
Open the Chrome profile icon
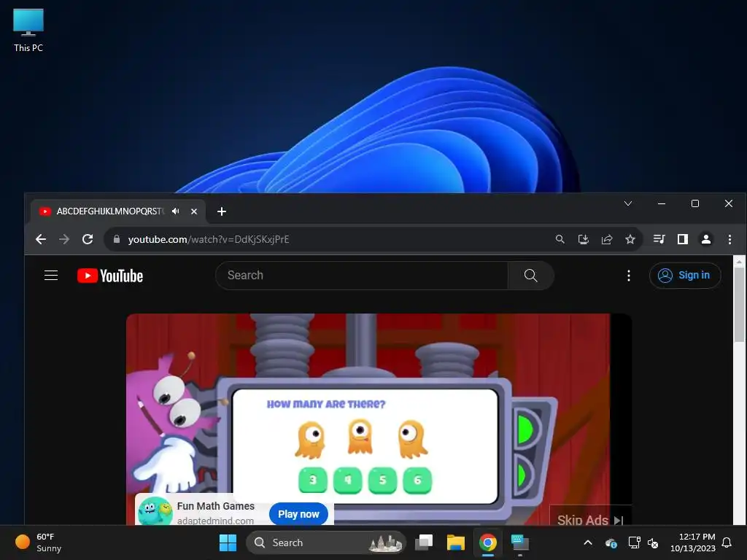(706, 239)
